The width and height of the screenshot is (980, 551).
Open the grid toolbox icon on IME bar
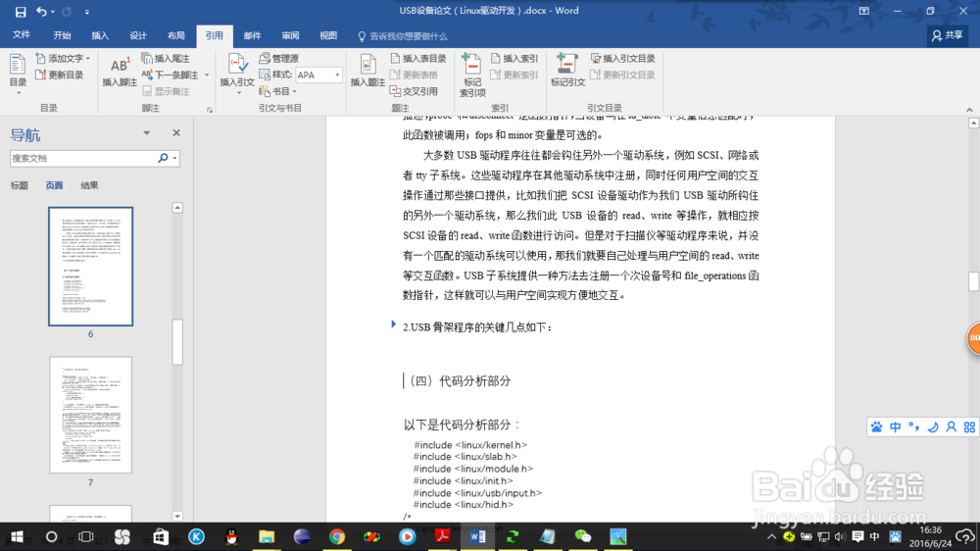969,427
